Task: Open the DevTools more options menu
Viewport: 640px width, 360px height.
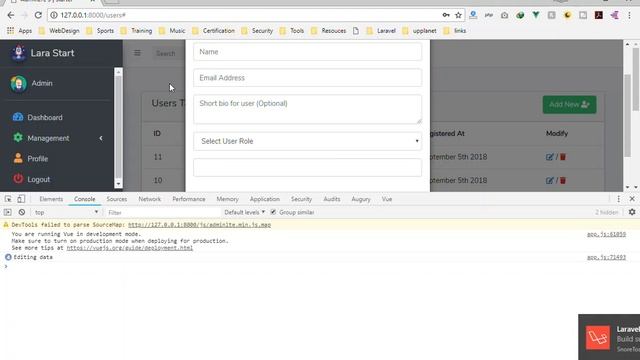Action: click(618, 199)
